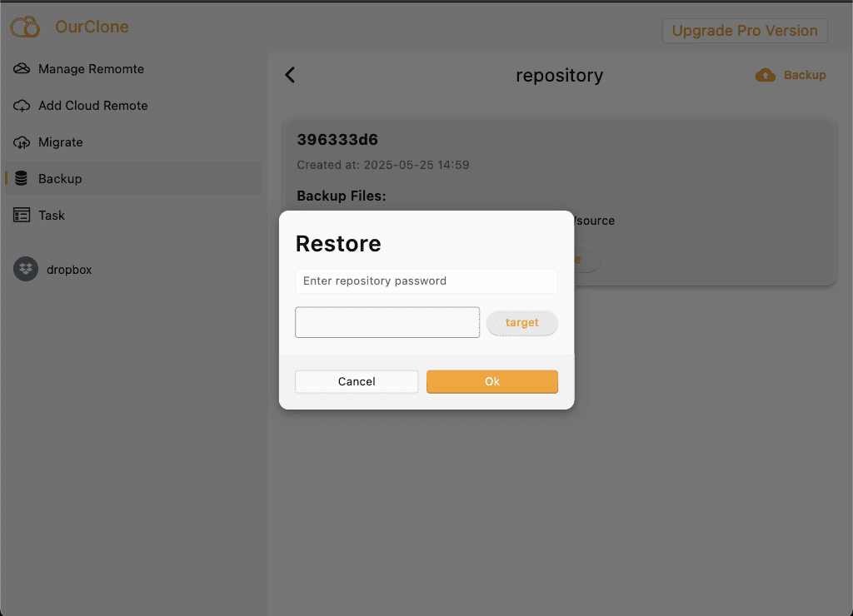Click the empty target path field
This screenshot has width=853, height=616.
tap(387, 322)
